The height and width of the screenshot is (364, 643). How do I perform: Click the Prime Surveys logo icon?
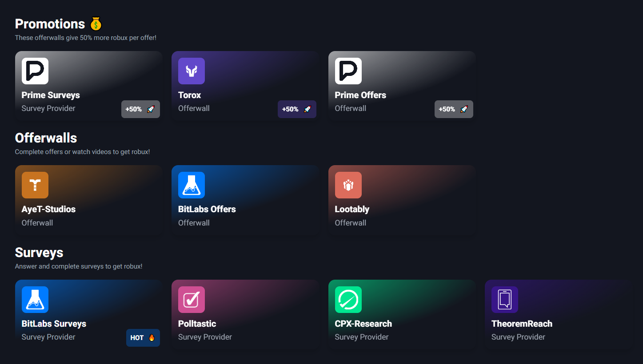tap(35, 71)
